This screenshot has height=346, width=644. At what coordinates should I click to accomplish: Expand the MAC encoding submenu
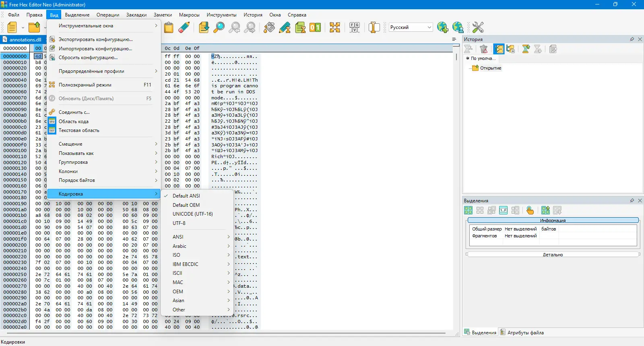coord(197,282)
